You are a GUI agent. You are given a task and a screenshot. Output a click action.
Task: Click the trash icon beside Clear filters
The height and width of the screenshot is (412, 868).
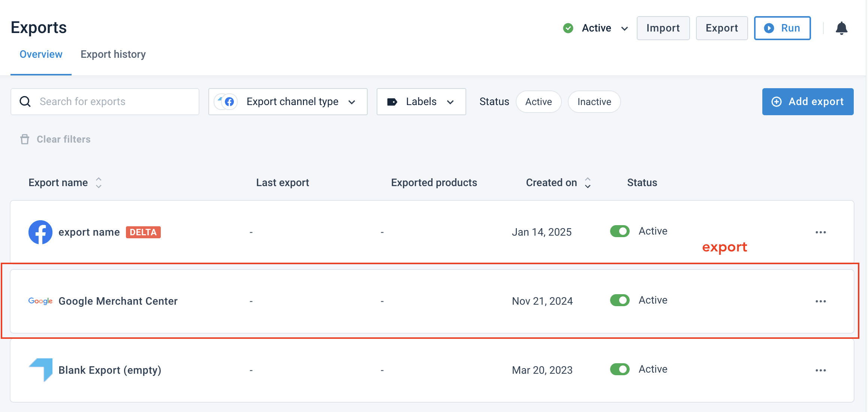(x=25, y=139)
